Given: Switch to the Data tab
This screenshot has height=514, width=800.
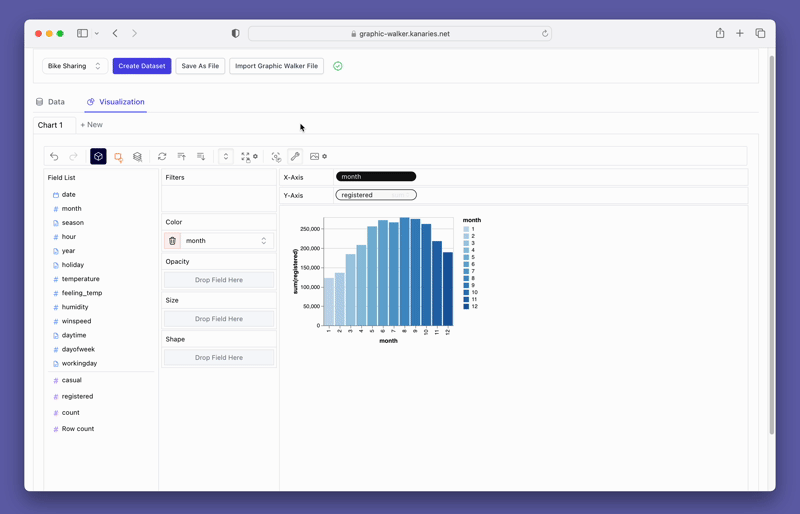Looking at the screenshot, I should pyautogui.click(x=50, y=102).
